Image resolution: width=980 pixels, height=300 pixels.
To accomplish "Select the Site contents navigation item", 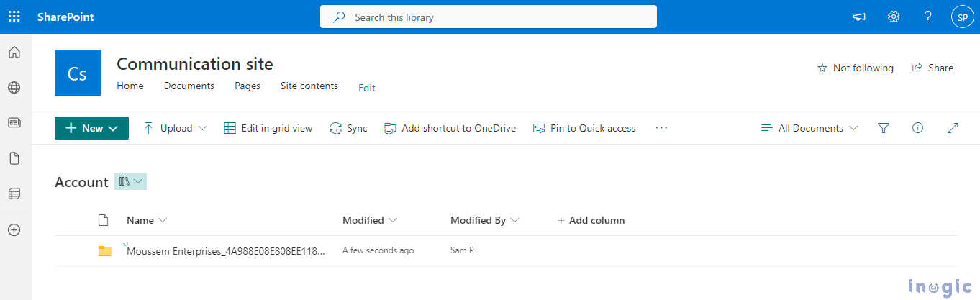I will [309, 86].
